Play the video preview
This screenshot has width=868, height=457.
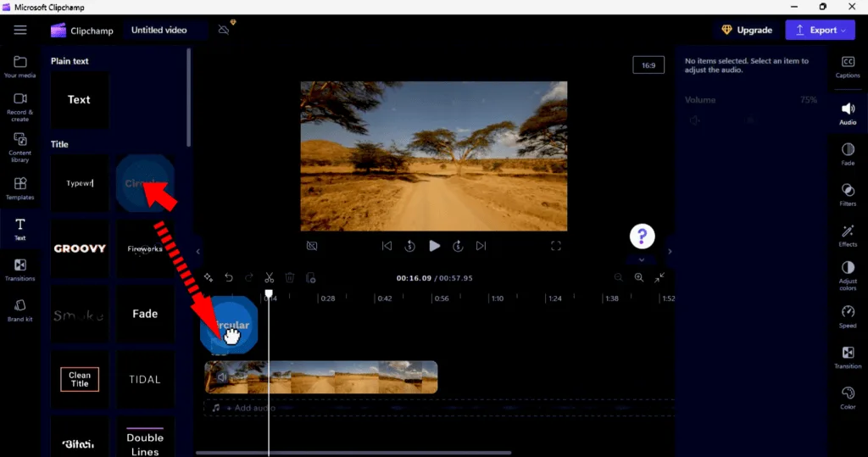coord(435,246)
